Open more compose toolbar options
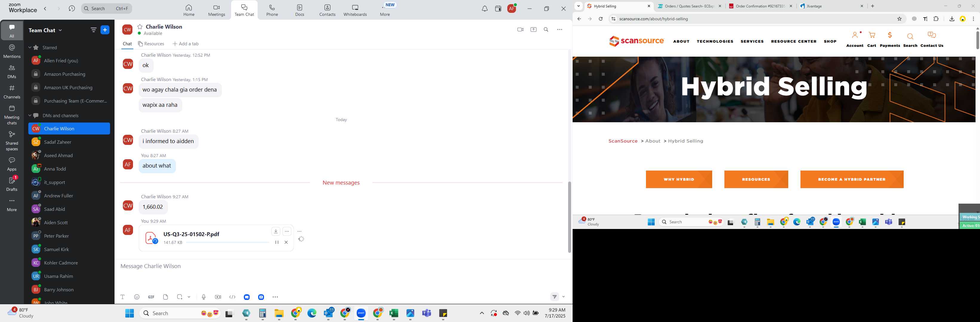The height and width of the screenshot is (322, 980). 276,297
